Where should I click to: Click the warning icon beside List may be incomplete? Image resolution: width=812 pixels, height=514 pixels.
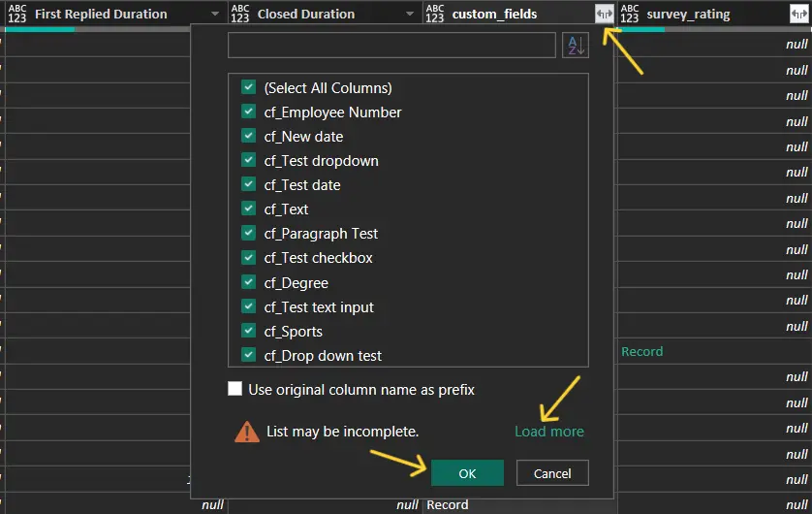[247, 432]
